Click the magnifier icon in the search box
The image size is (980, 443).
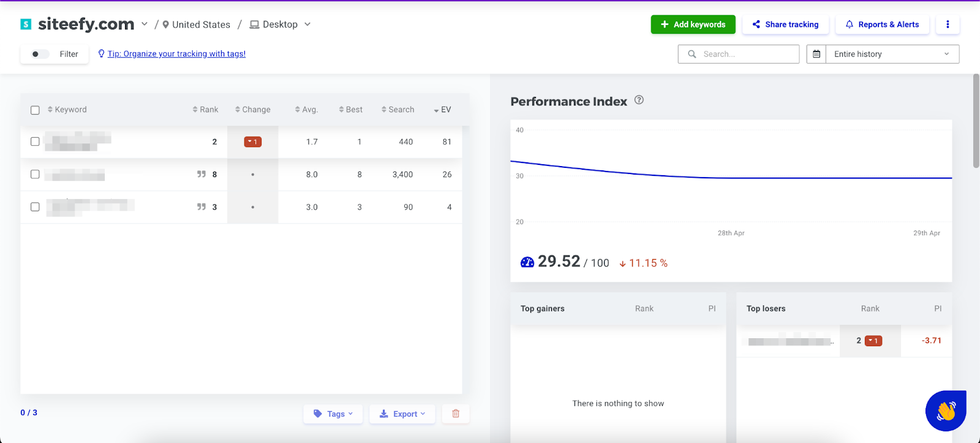point(692,54)
